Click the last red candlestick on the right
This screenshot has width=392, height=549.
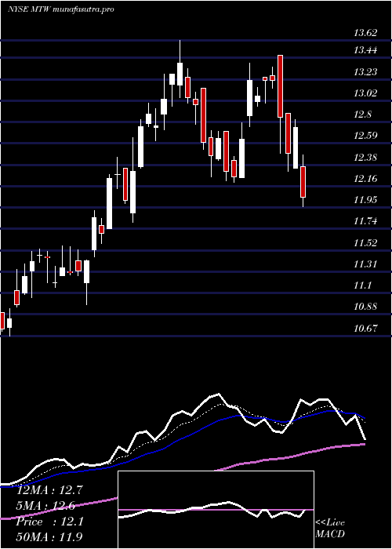coord(303,181)
